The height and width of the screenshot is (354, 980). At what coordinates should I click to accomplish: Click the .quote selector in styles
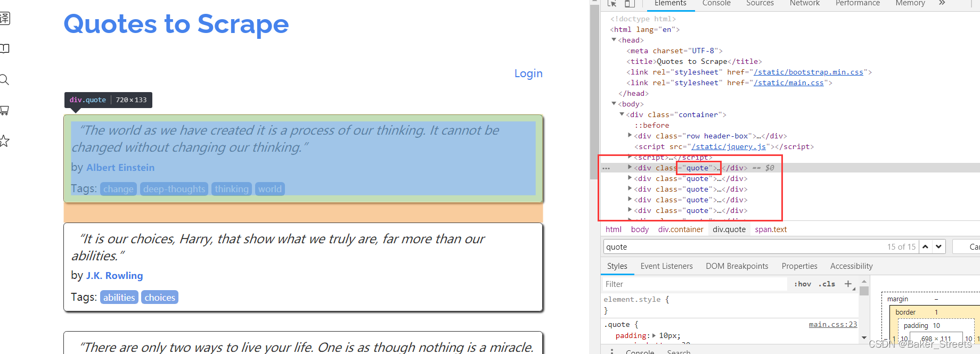(x=617, y=324)
